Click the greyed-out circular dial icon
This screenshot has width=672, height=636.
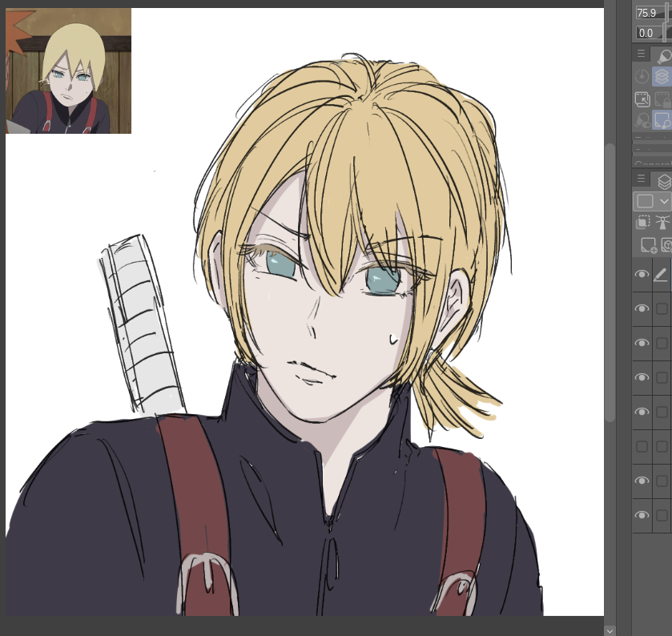tap(642, 77)
